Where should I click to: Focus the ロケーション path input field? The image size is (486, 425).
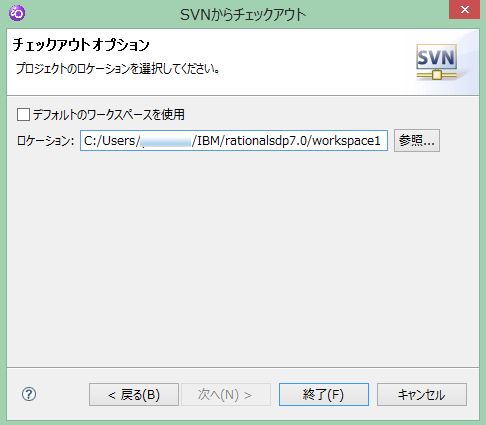(234, 141)
